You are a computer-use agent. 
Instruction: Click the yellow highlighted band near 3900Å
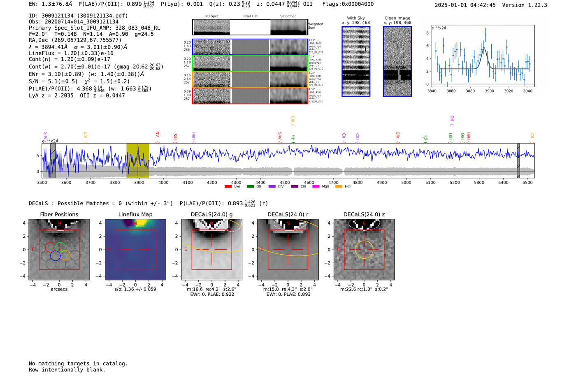pyautogui.click(x=138, y=161)
